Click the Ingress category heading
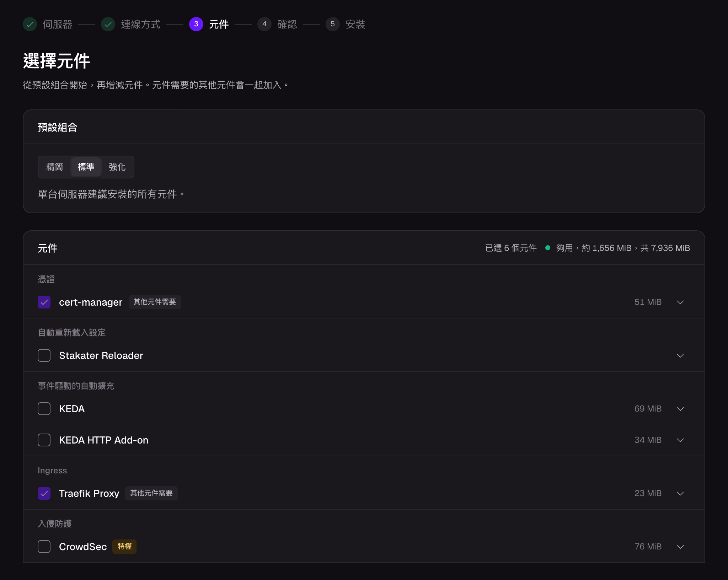728x580 pixels. (x=52, y=471)
